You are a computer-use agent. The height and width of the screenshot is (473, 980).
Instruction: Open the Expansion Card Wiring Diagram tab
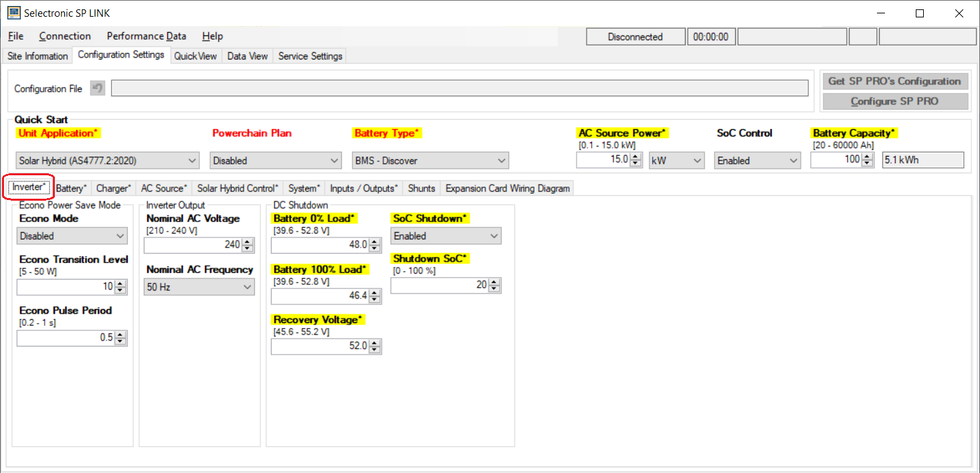507,189
